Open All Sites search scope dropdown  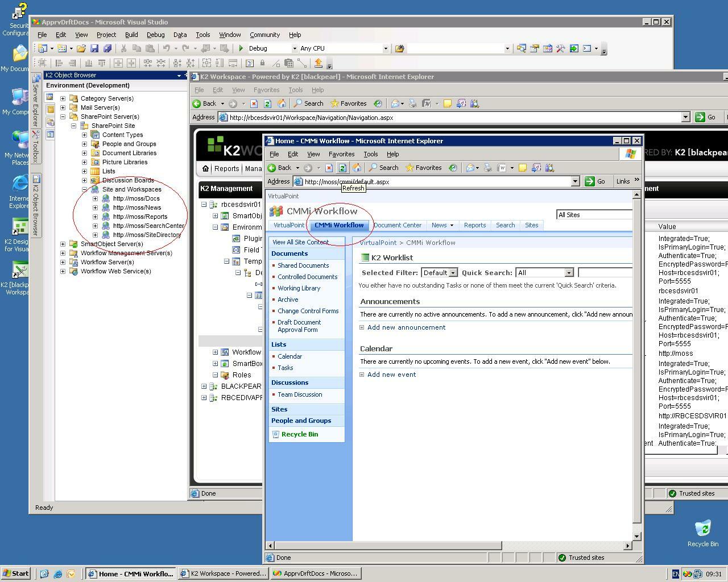594,214
